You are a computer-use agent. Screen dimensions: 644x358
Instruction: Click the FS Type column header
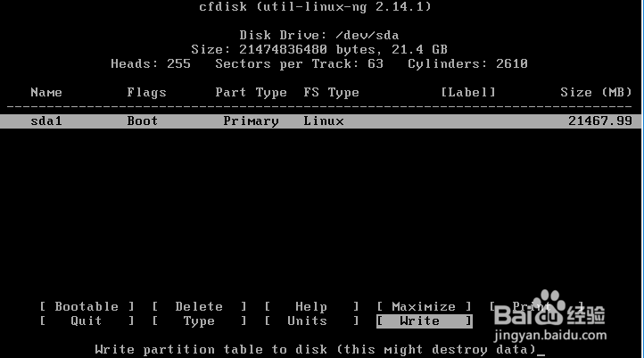tap(332, 93)
